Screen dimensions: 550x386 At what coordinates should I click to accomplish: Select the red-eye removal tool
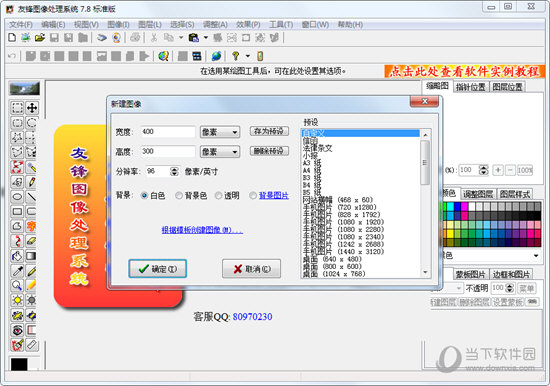[x=17, y=330]
